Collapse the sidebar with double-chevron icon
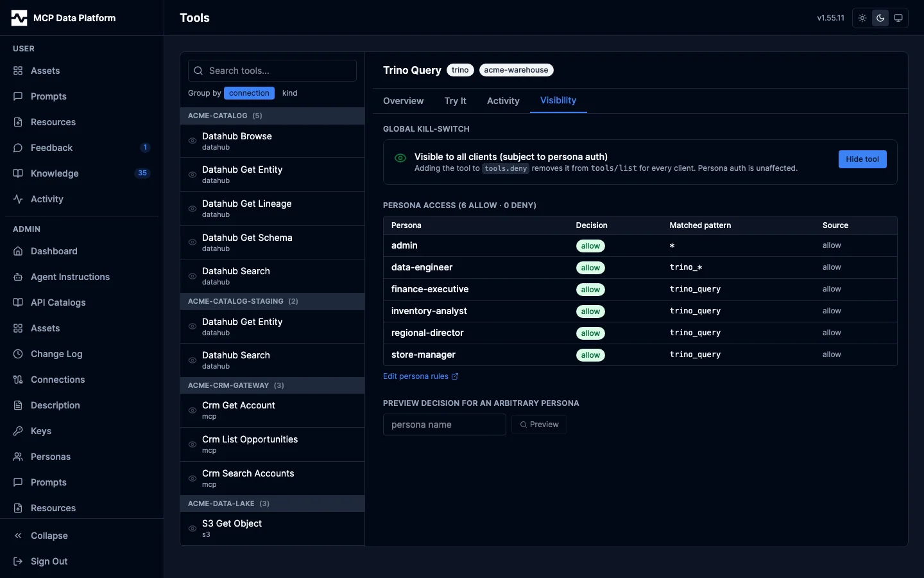 pos(18,536)
